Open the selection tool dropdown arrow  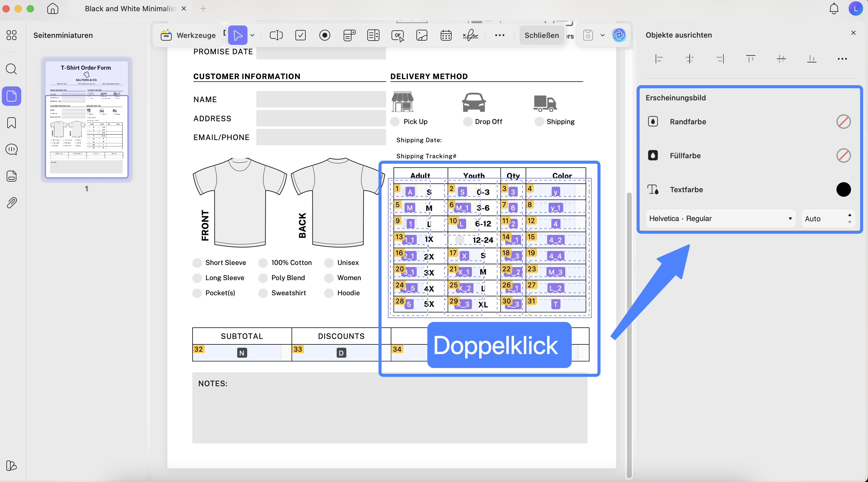pyautogui.click(x=252, y=35)
